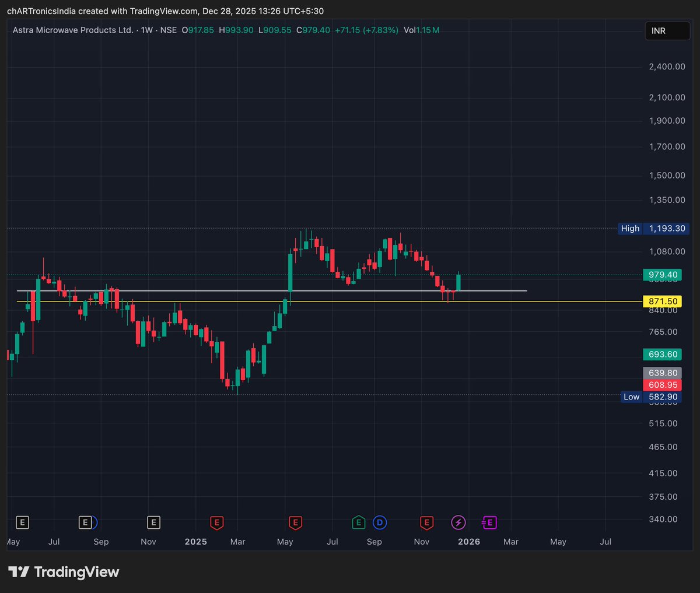Click the green 693.60 price tag

(662, 355)
